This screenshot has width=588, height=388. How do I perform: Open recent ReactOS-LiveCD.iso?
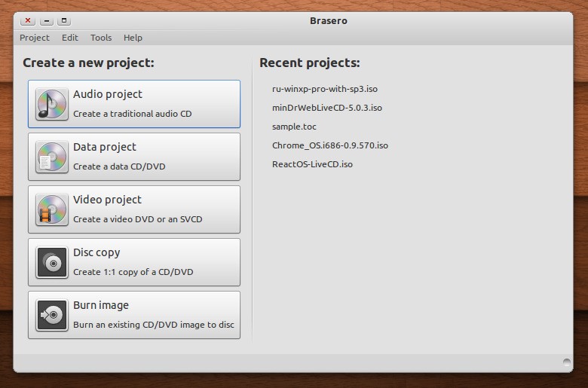coord(312,164)
